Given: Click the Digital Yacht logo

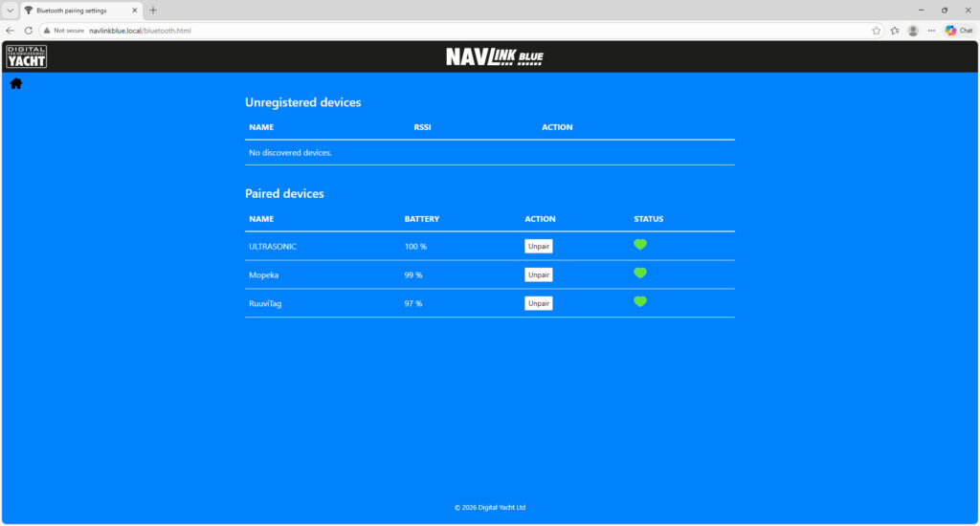Looking at the screenshot, I should click(26, 56).
